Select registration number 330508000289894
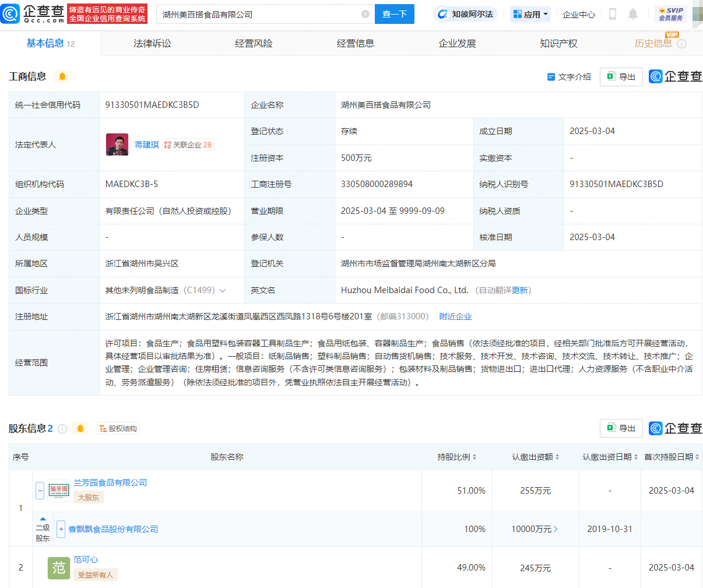 pyautogui.click(x=377, y=184)
